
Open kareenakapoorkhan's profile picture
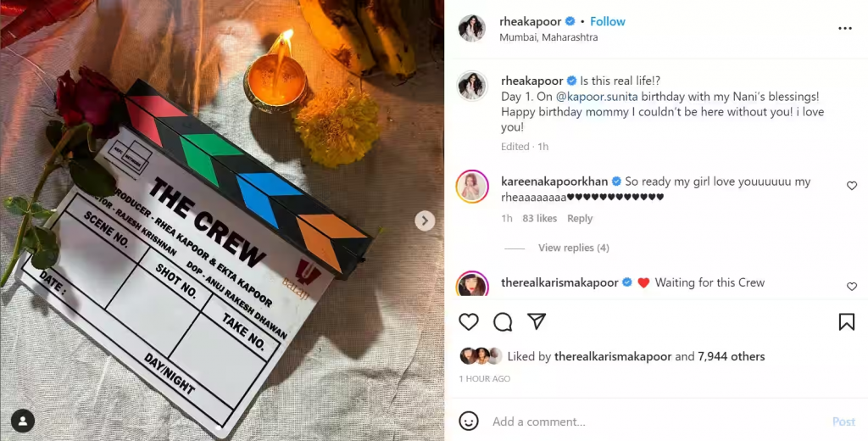click(472, 187)
